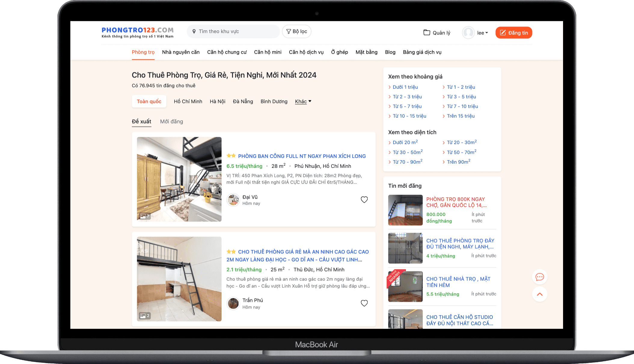Select the Toàn quốc location filter
634x364 pixels.
pos(149,102)
